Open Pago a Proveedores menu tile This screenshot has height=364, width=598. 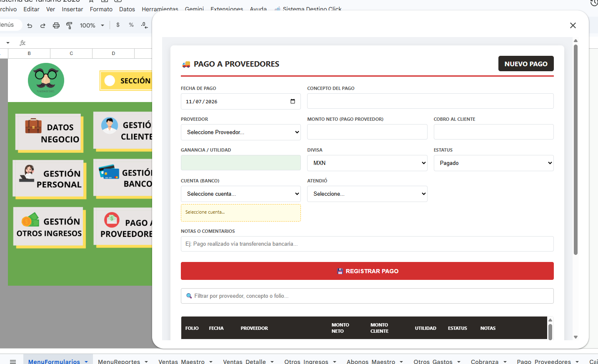click(x=123, y=228)
